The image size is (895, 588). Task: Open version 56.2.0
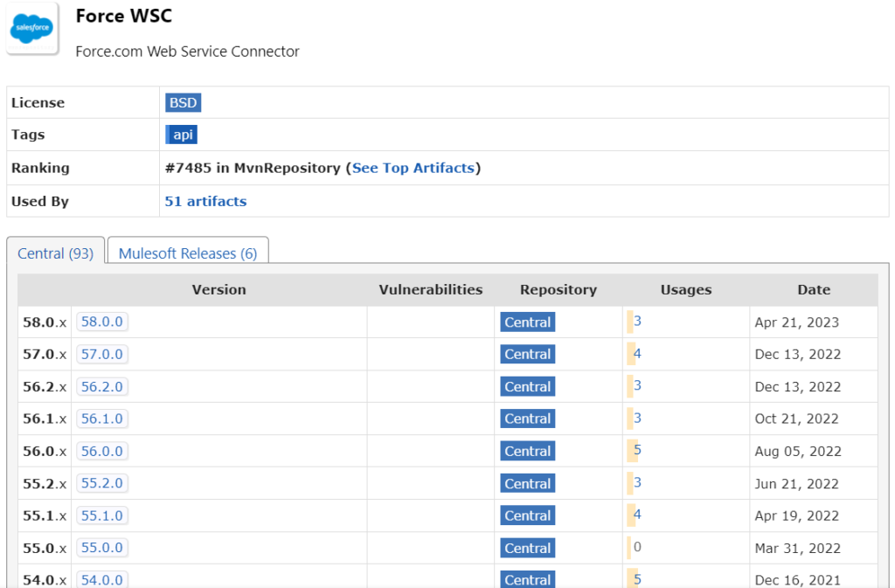[x=102, y=387]
